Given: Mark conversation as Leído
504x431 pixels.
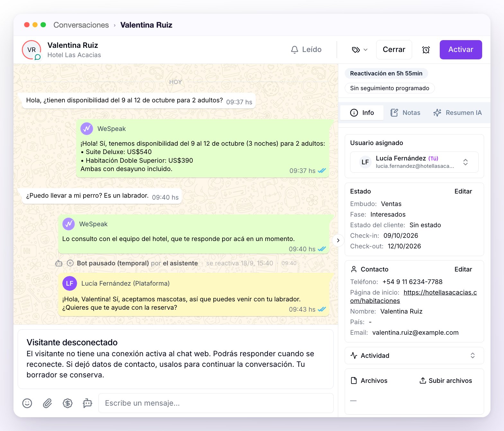Looking at the screenshot, I should [306, 50].
